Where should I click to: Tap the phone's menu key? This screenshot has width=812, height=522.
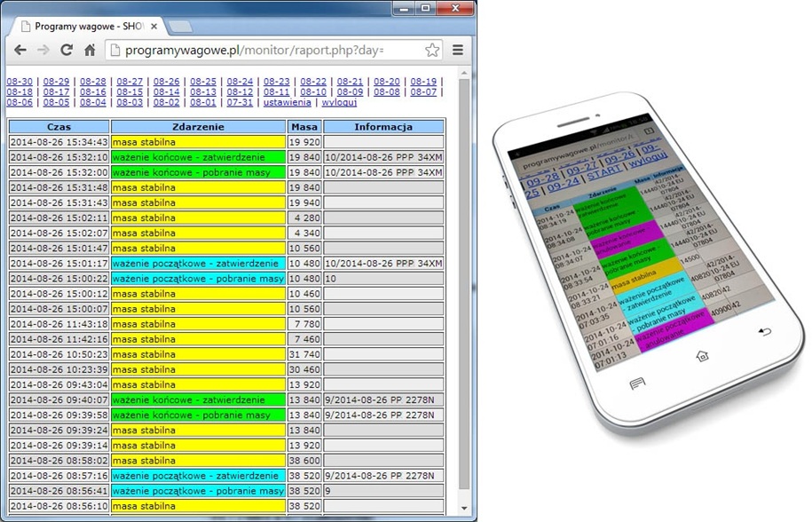636,384
